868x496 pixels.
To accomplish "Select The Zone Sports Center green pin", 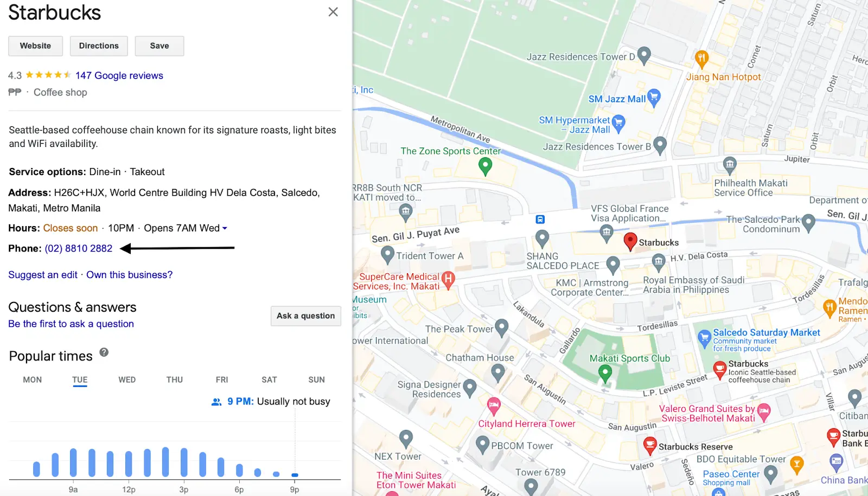I will click(x=485, y=166).
